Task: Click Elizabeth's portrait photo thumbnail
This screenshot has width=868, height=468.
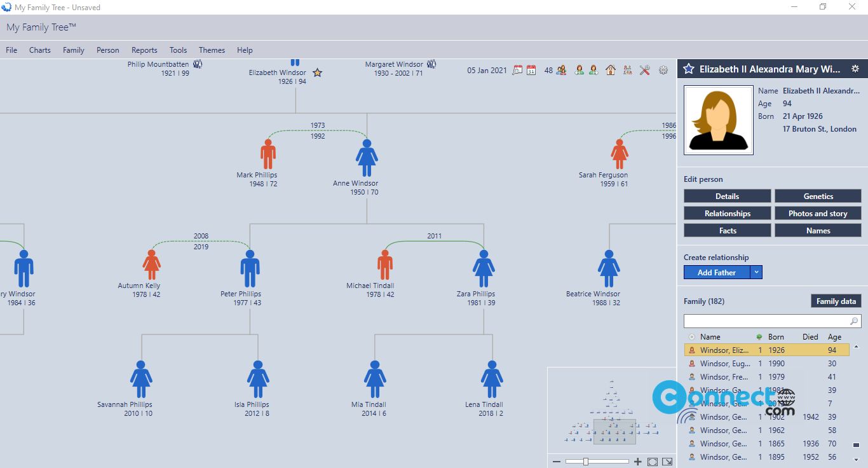Action: [x=719, y=120]
